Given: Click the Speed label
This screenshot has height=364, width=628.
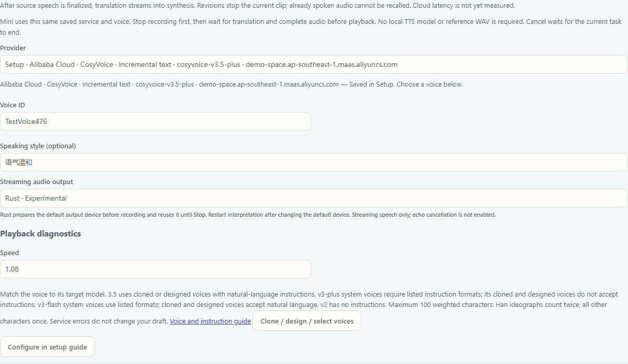Looking at the screenshot, I should click(9, 253).
